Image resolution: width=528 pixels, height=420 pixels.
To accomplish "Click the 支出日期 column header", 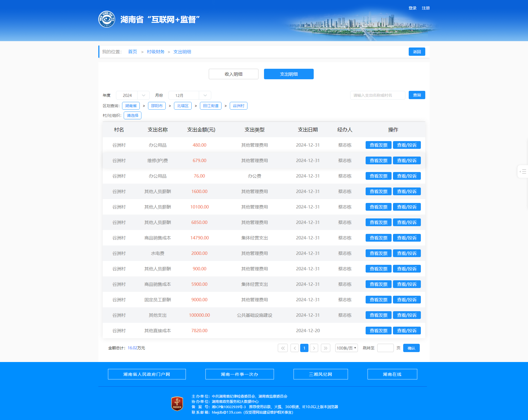I will 308,130.
